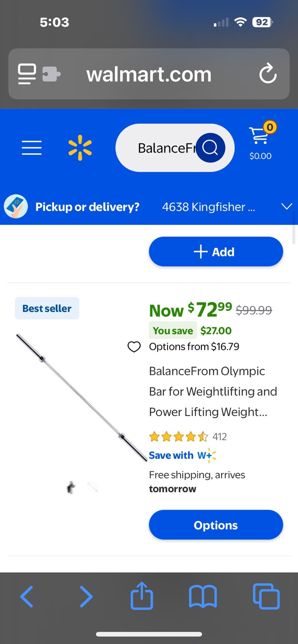Click the Add button
Viewport: 298px width, 644px height.
click(216, 252)
